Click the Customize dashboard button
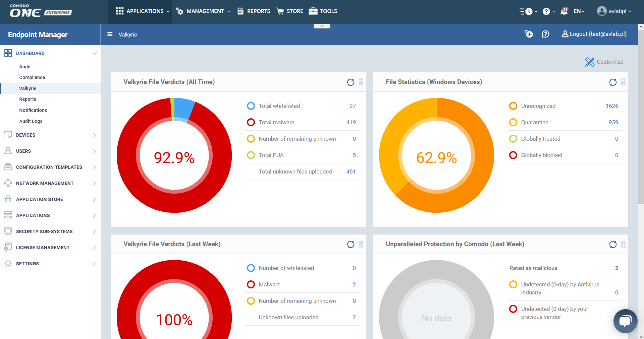Image resolution: width=644 pixels, height=339 pixels. [x=604, y=62]
